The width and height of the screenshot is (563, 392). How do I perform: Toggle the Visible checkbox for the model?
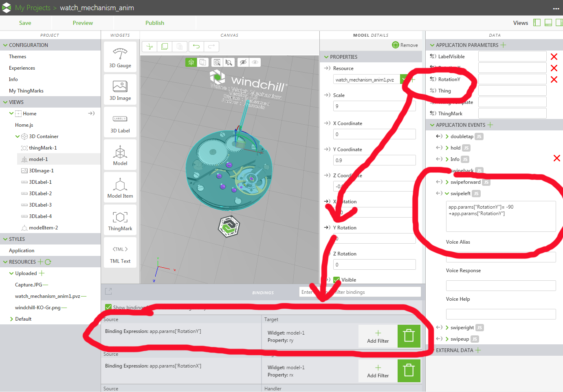[x=336, y=280]
